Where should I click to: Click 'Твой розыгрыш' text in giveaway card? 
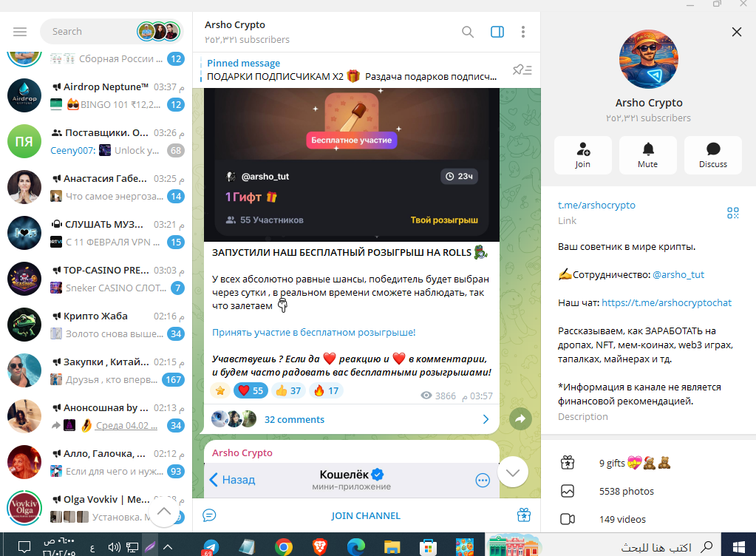444,220
